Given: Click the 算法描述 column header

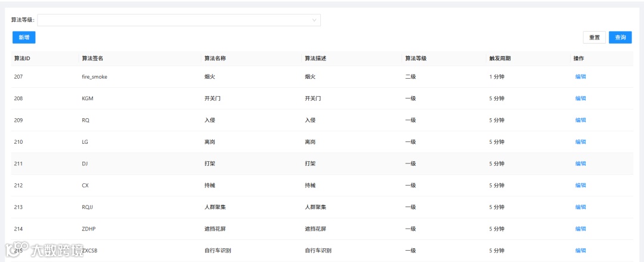Looking at the screenshot, I should coord(315,58).
